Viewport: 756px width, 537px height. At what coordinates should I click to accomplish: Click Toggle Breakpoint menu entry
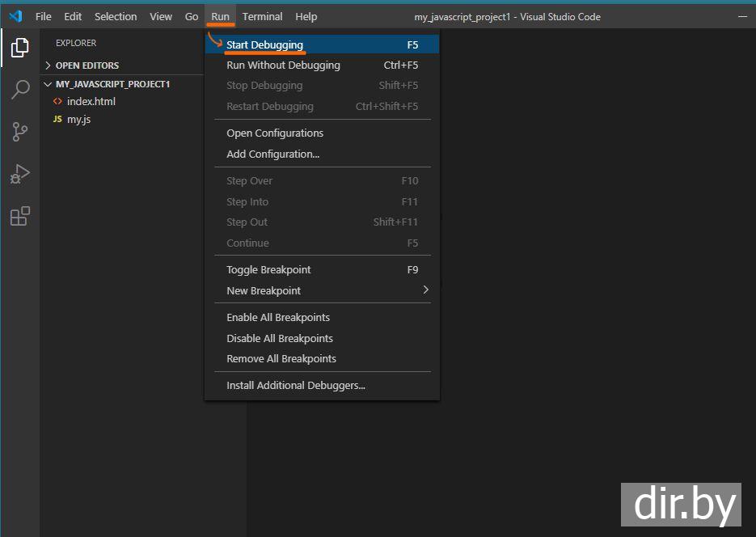pos(268,270)
